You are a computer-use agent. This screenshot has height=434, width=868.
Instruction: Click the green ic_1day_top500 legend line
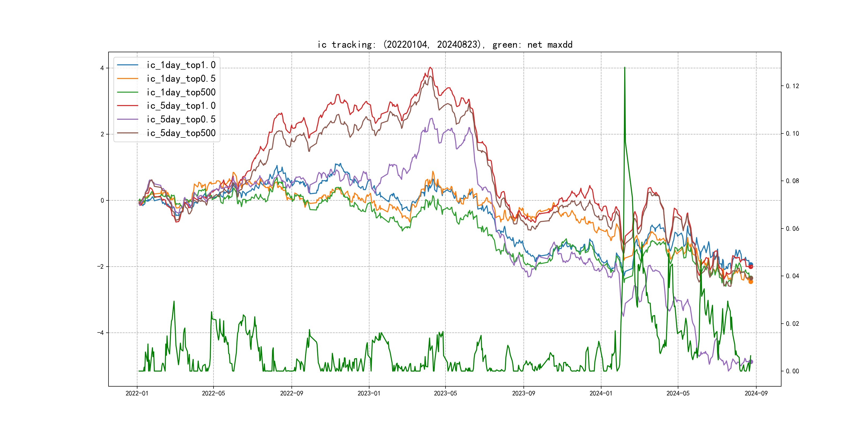pyautogui.click(x=128, y=92)
